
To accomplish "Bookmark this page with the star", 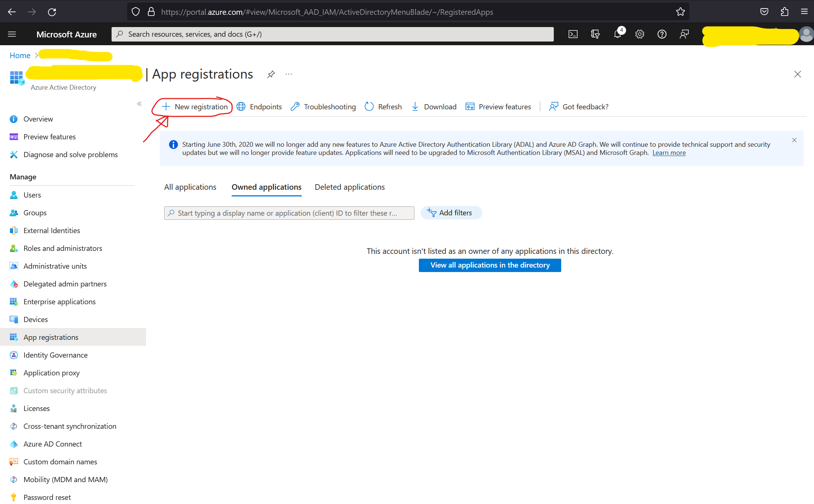I will click(681, 12).
